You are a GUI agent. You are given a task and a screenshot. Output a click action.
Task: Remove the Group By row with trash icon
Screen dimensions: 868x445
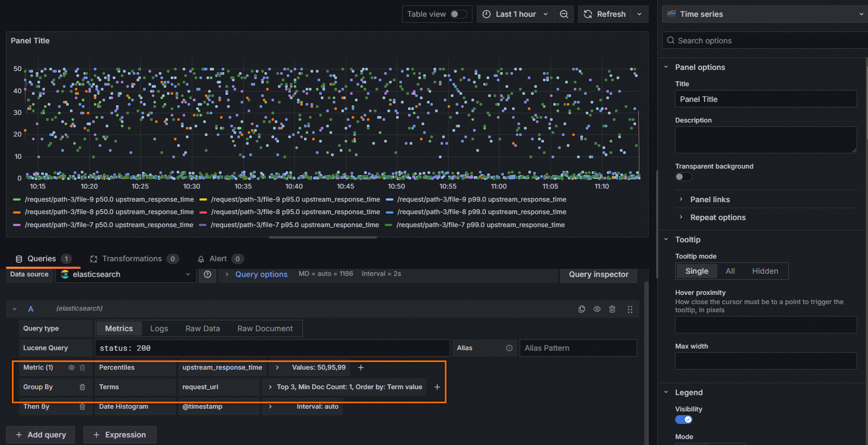[x=82, y=387]
